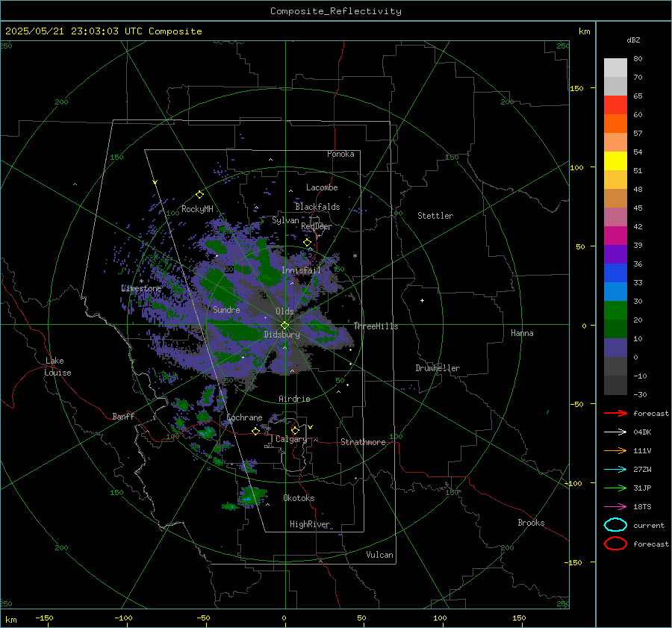The height and width of the screenshot is (628, 672).
Task: Click the Innisfail city label
Action: point(302,270)
